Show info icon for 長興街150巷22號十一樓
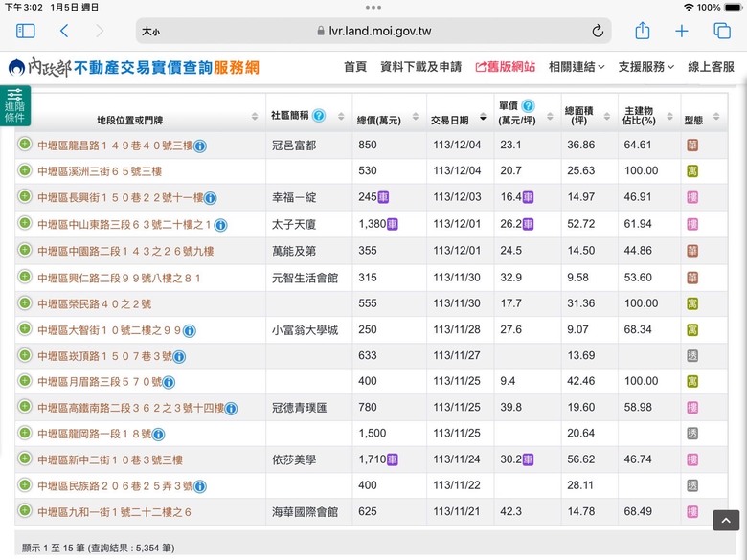Image resolution: width=747 pixels, height=560 pixels. [x=211, y=198]
